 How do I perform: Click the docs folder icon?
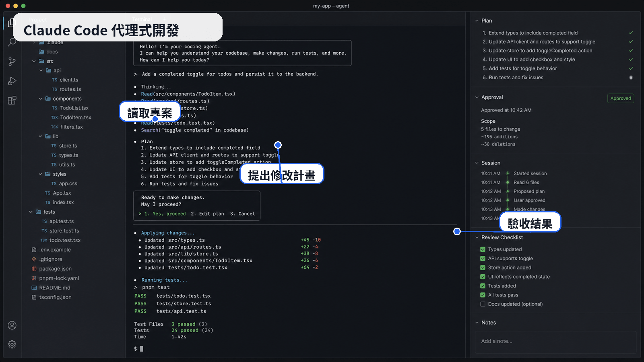(41, 51)
